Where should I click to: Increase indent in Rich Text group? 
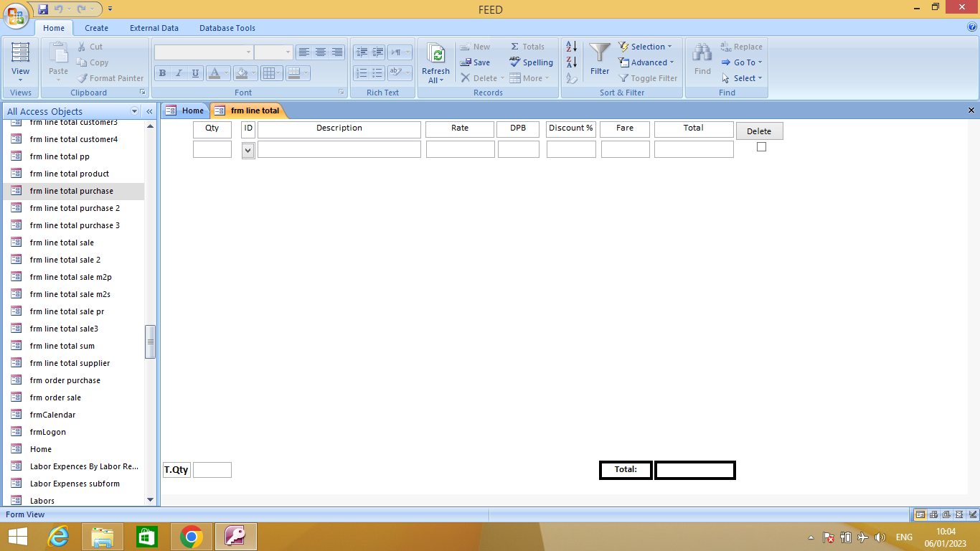point(378,52)
